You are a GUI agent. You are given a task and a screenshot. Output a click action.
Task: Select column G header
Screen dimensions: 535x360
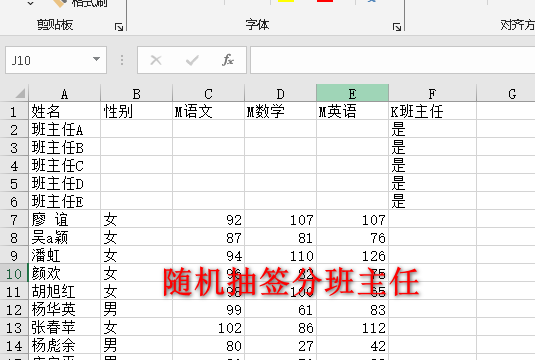pyautogui.click(x=506, y=93)
